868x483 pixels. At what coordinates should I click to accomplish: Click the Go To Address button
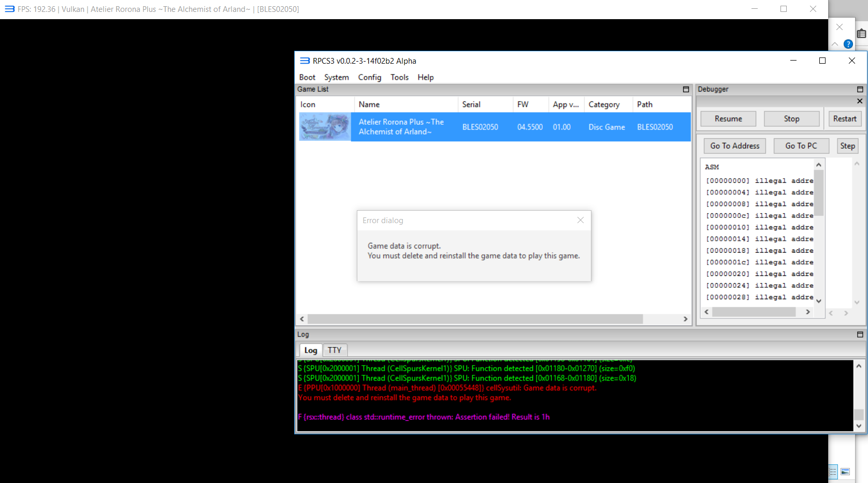734,146
